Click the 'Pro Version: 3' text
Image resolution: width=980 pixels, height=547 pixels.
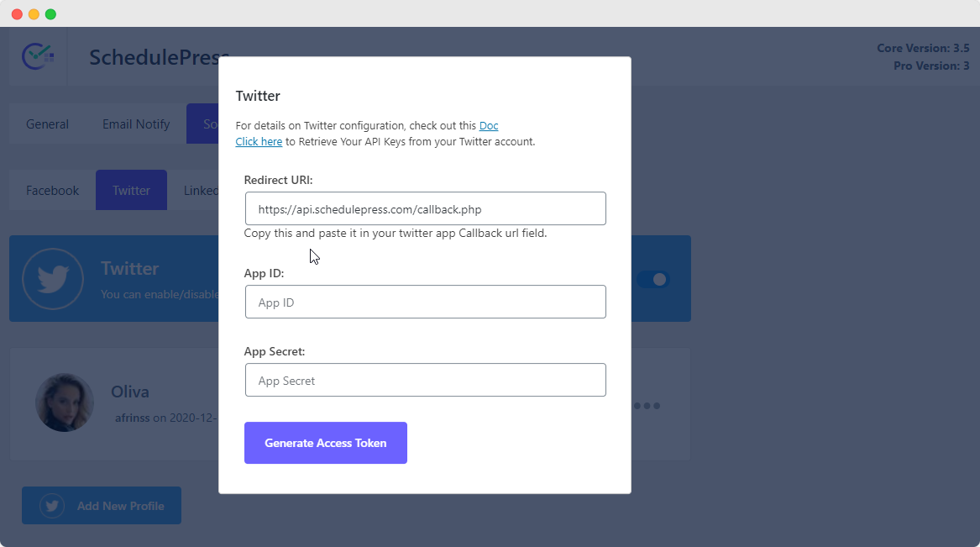pos(931,66)
